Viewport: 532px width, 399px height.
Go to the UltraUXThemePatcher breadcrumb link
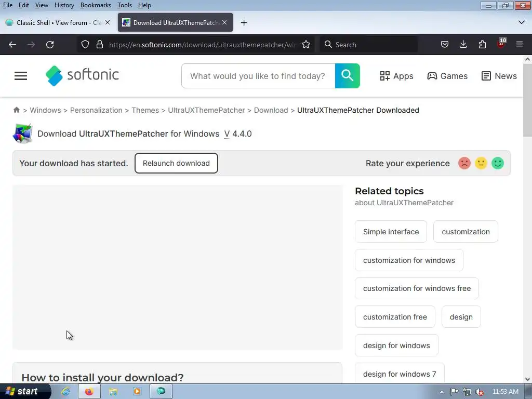[x=206, y=110]
